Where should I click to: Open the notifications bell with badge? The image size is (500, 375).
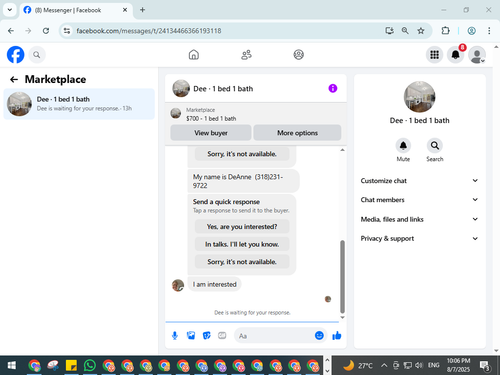(x=456, y=55)
